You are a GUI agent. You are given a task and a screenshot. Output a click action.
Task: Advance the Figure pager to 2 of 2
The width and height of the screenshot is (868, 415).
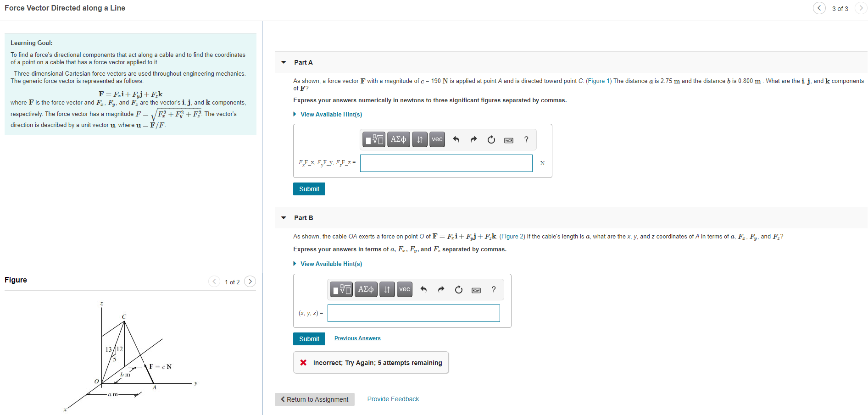click(250, 282)
